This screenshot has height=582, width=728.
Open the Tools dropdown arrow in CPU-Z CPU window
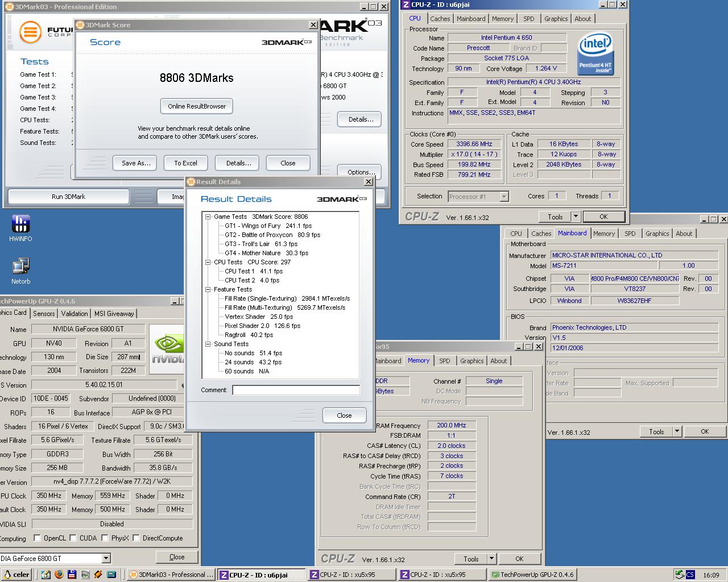pyautogui.click(x=576, y=217)
